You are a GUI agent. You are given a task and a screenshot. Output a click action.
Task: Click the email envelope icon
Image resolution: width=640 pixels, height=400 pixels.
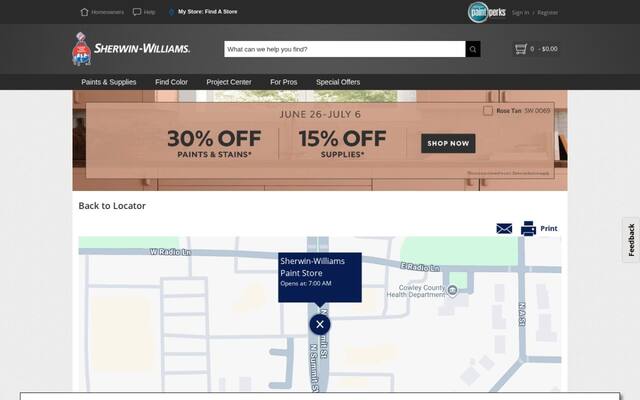click(504, 228)
